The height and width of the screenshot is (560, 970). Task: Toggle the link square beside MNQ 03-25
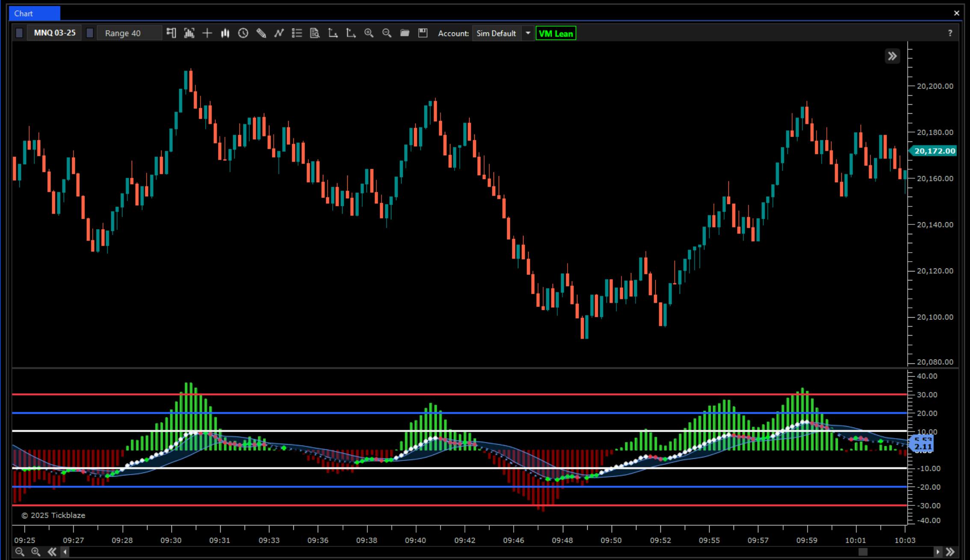(x=19, y=33)
